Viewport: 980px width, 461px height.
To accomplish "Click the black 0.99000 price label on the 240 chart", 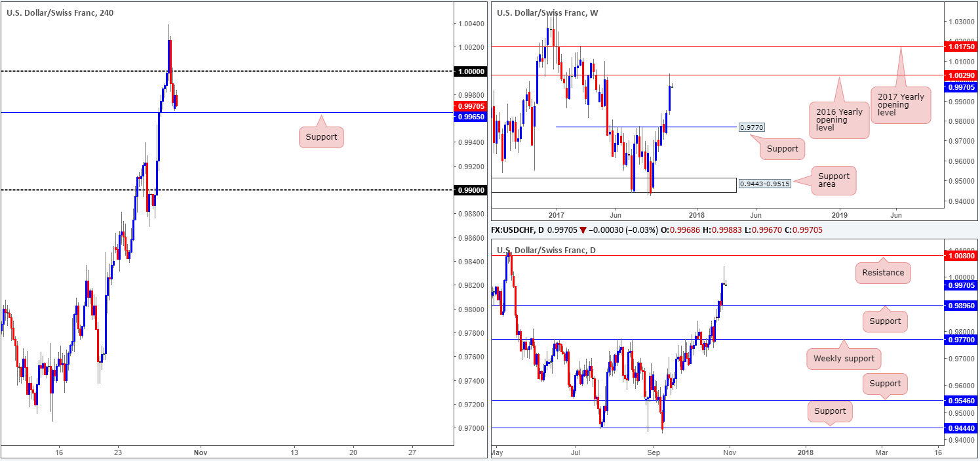I will 472,190.
